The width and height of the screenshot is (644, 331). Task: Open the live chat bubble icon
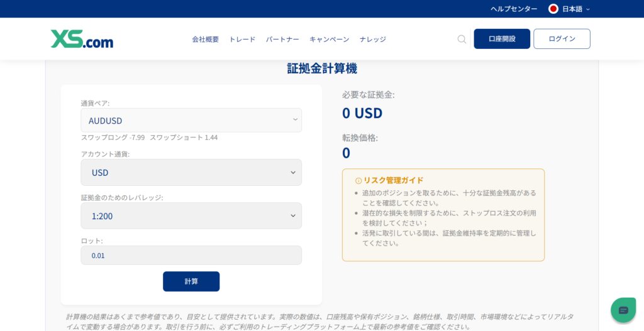pyautogui.click(x=623, y=310)
